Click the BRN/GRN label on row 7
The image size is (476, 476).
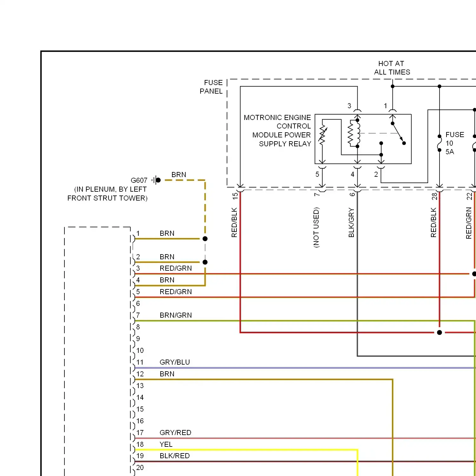tap(176, 315)
